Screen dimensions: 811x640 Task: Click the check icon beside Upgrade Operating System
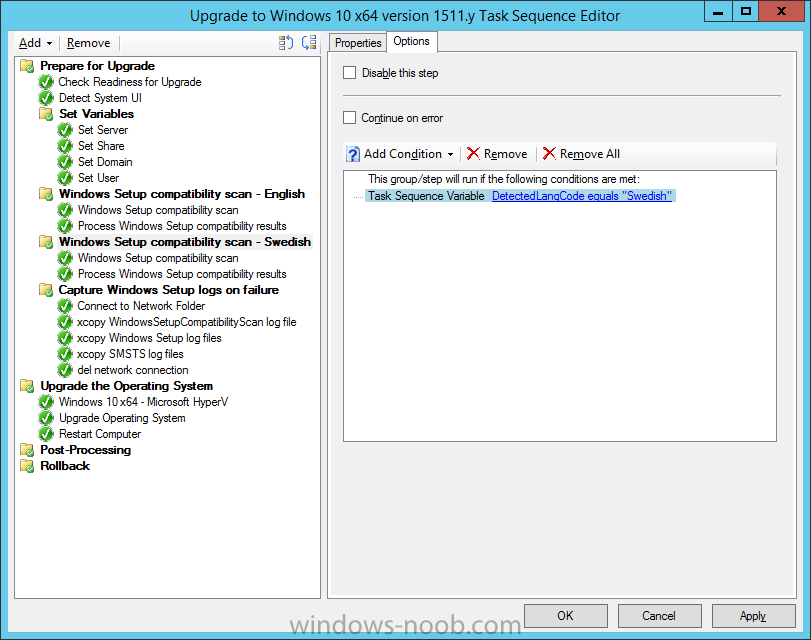pyautogui.click(x=46, y=418)
